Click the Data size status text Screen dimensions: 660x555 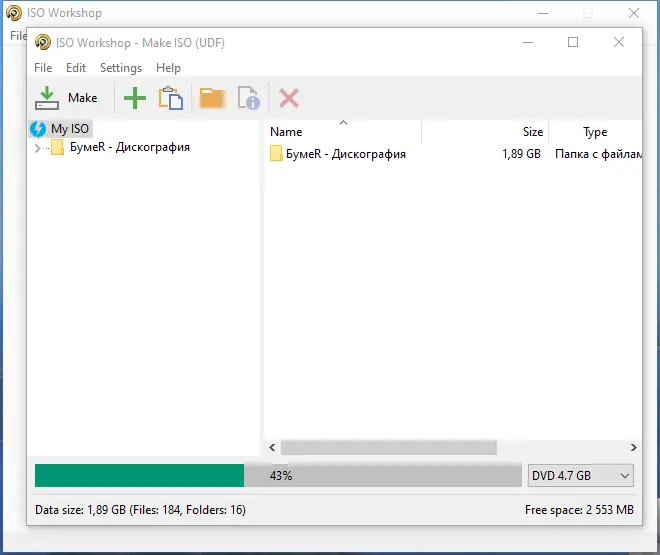[x=140, y=510]
